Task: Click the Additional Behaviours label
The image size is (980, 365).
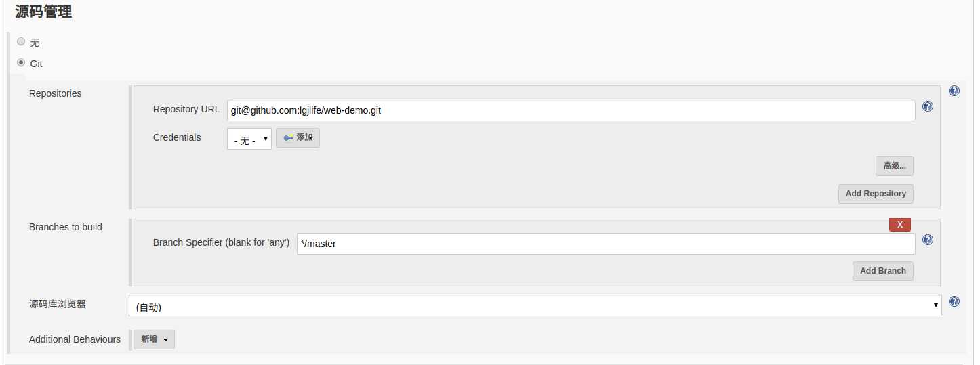Action: coord(75,339)
